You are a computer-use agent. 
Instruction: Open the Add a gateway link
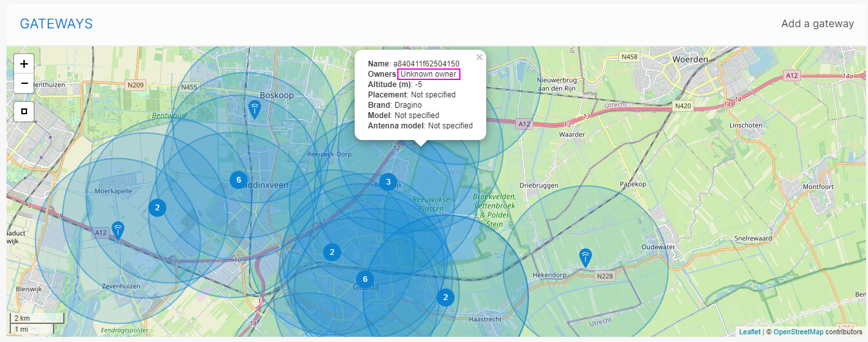coord(817,24)
